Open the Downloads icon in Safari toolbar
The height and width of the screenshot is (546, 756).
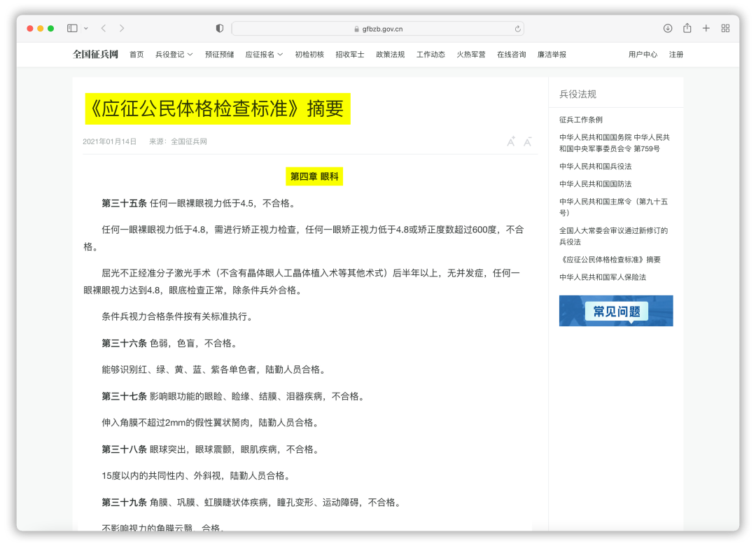pyautogui.click(x=667, y=29)
